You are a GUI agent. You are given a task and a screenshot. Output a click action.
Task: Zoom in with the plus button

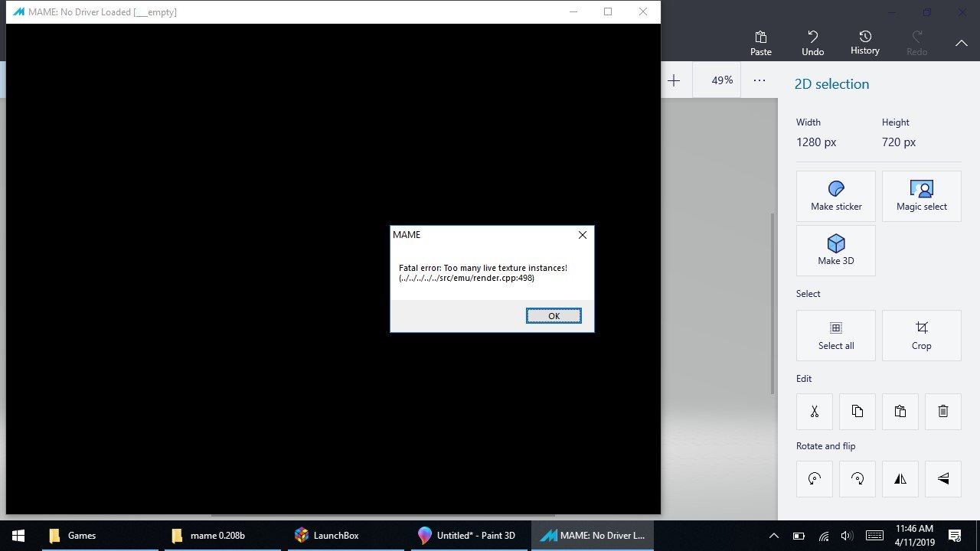(674, 80)
